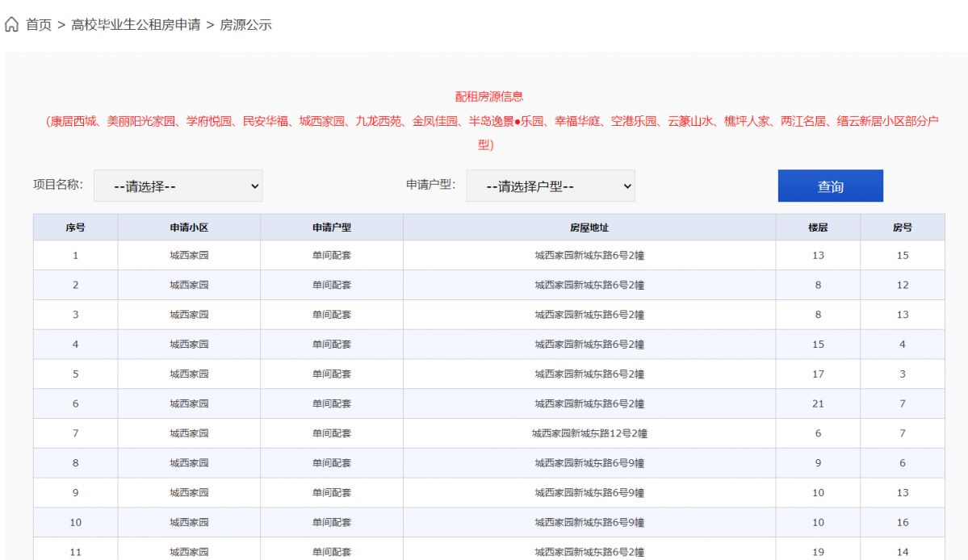This screenshot has width=968, height=560.
Task: Click 单间配套 cell in row 7
Action: 332,433
